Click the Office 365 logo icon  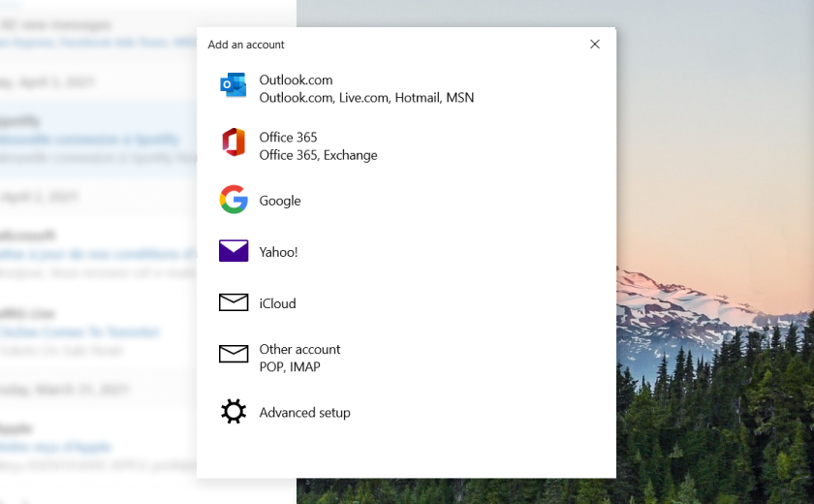(x=234, y=142)
